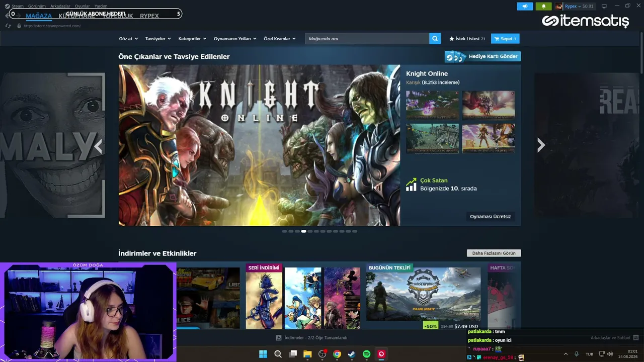Open the Arkadaşlar menu
The width and height of the screenshot is (644, 362).
coord(60,6)
